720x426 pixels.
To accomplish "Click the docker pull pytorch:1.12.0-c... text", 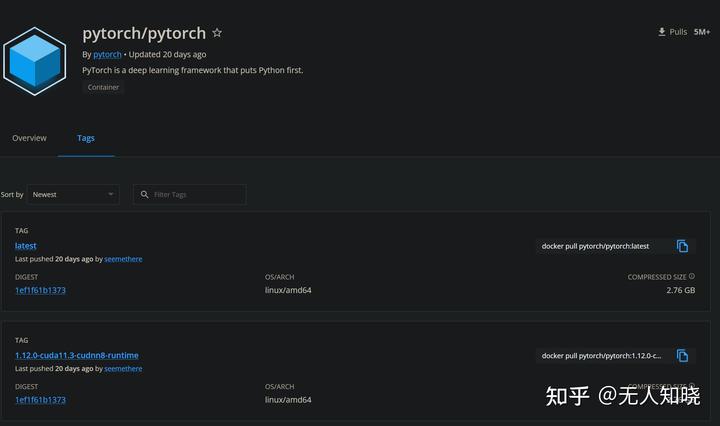I will click(x=602, y=356).
